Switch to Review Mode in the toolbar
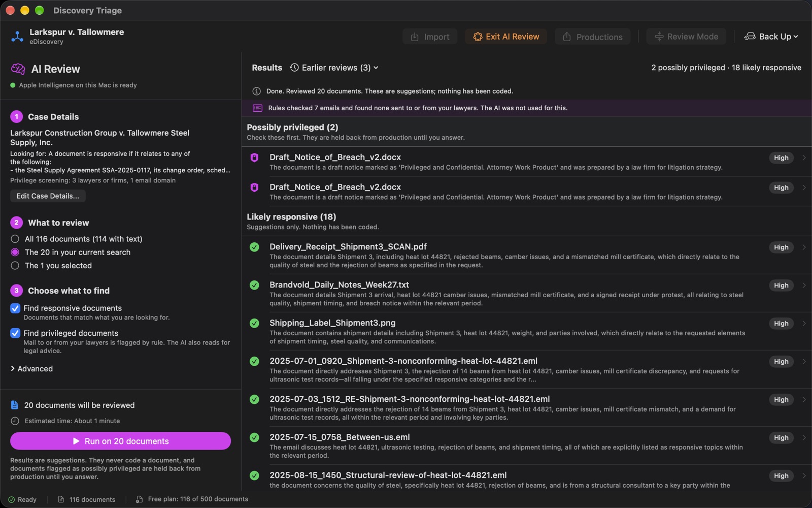This screenshot has width=812, height=508. tap(686, 37)
